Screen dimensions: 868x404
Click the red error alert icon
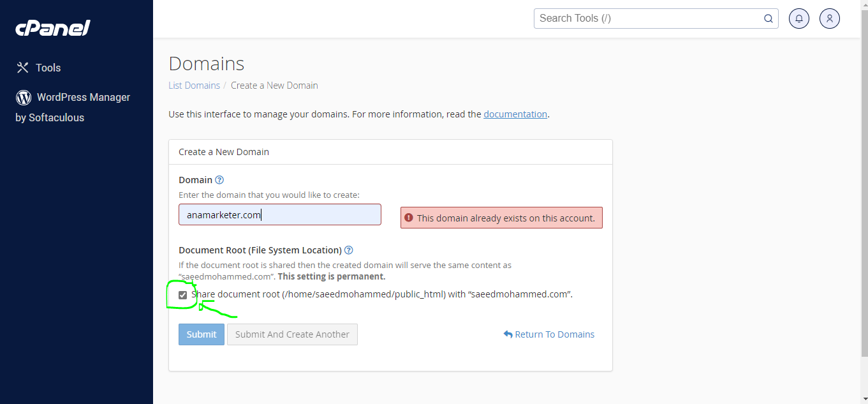click(409, 218)
